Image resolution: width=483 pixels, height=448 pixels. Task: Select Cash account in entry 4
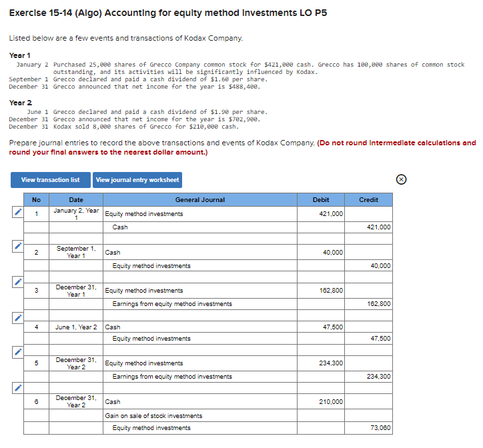click(200, 327)
